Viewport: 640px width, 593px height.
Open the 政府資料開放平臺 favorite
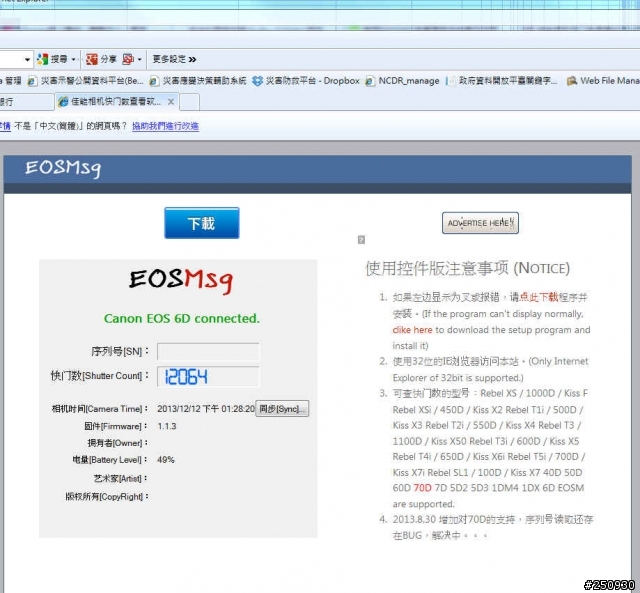503,81
